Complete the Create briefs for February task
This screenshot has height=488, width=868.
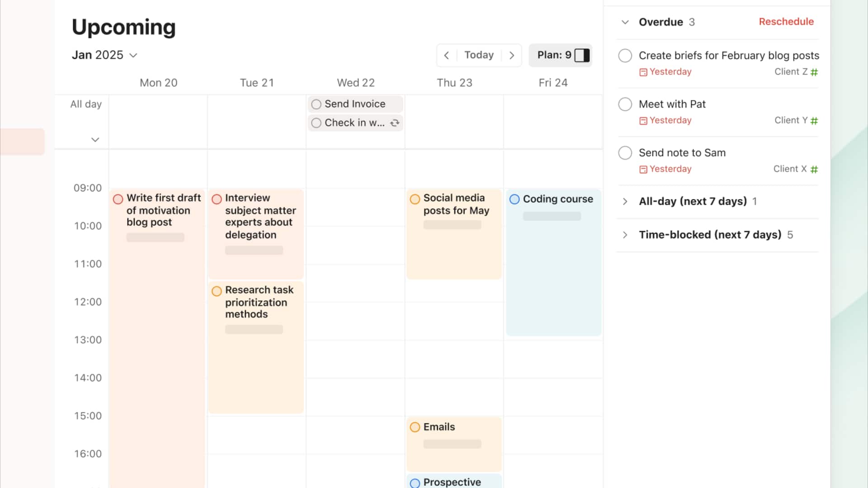[625, 56]
